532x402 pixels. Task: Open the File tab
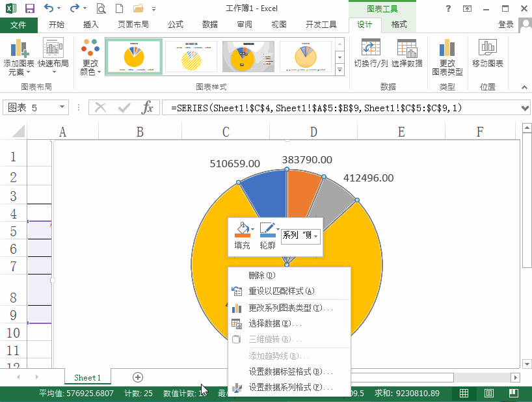(x=19, y=25)
